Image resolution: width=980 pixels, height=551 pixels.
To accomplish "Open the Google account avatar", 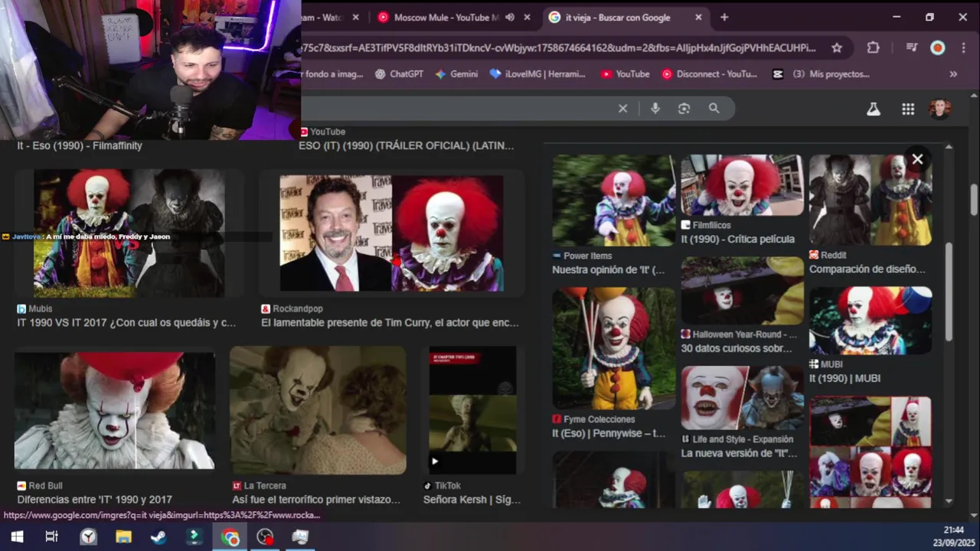I will click(940, 109).
